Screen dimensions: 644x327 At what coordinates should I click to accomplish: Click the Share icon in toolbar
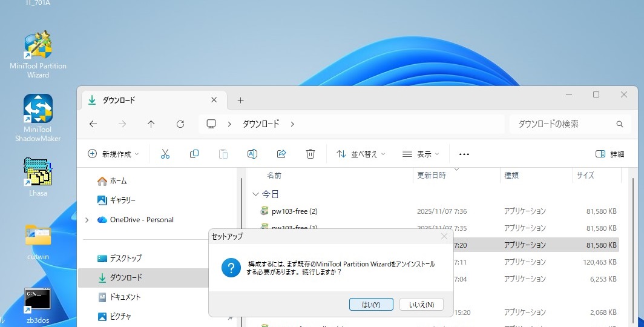point(281,154)
